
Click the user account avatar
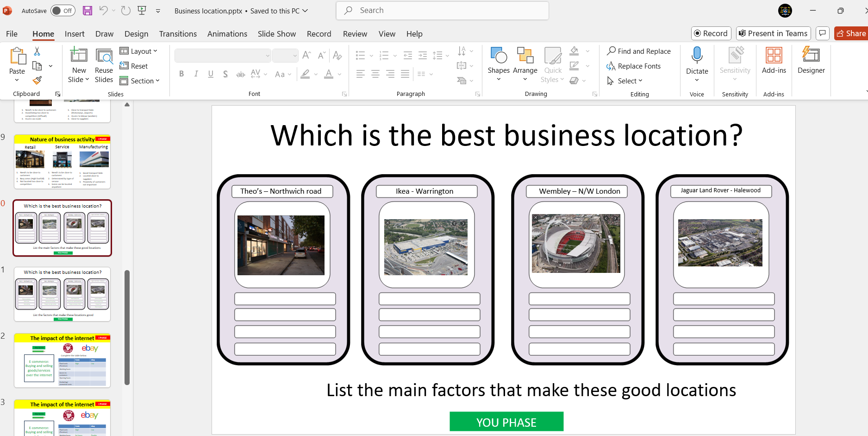point(785,11)
